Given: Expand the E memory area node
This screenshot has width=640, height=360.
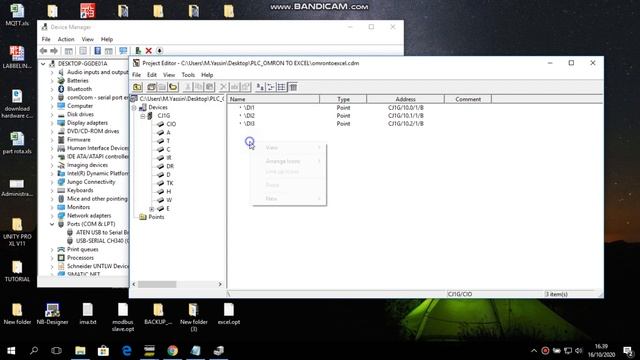Looking at the screenshot, I should pyautogui.click(x=151, y=209).
